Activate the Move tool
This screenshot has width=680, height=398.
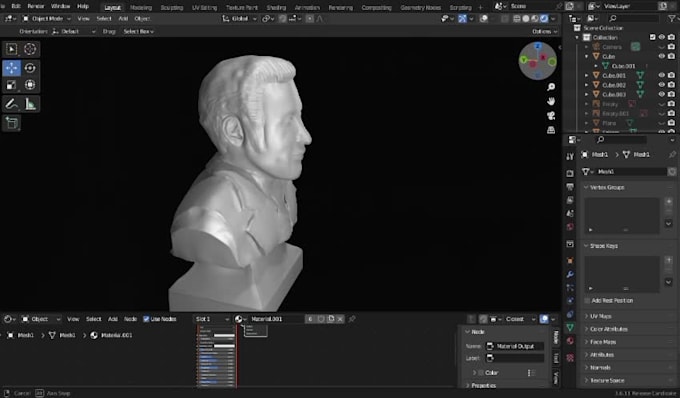(x=12, y=68)
